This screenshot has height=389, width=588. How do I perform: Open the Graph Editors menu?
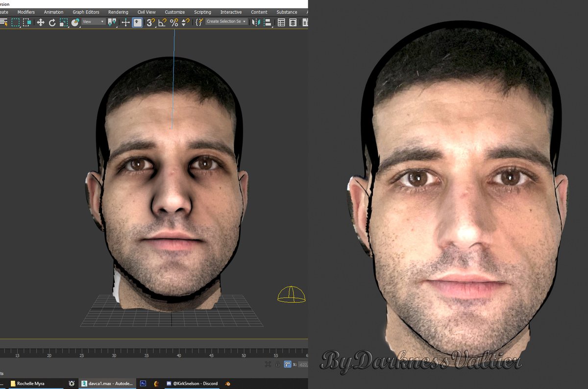tap(86, 12)
